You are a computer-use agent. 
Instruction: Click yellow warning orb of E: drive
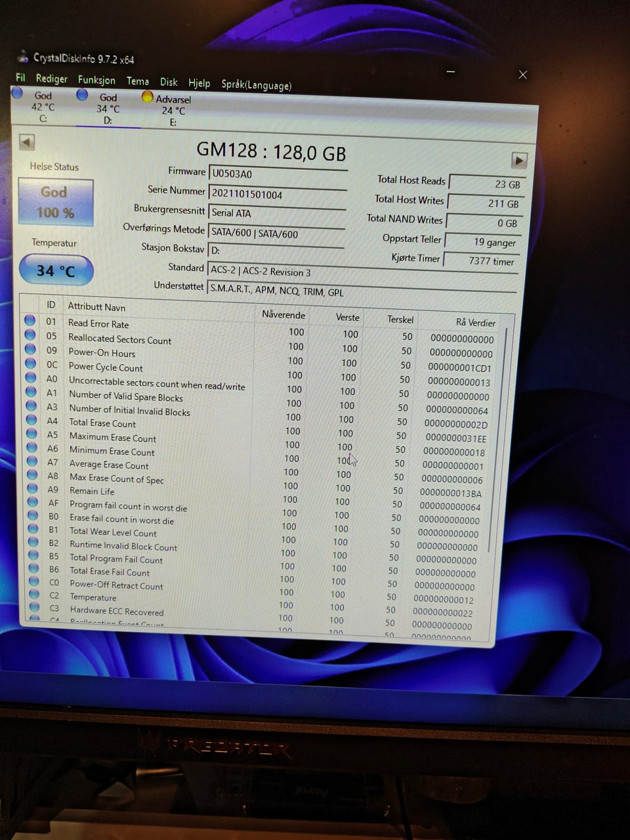[x=148, y=97]
